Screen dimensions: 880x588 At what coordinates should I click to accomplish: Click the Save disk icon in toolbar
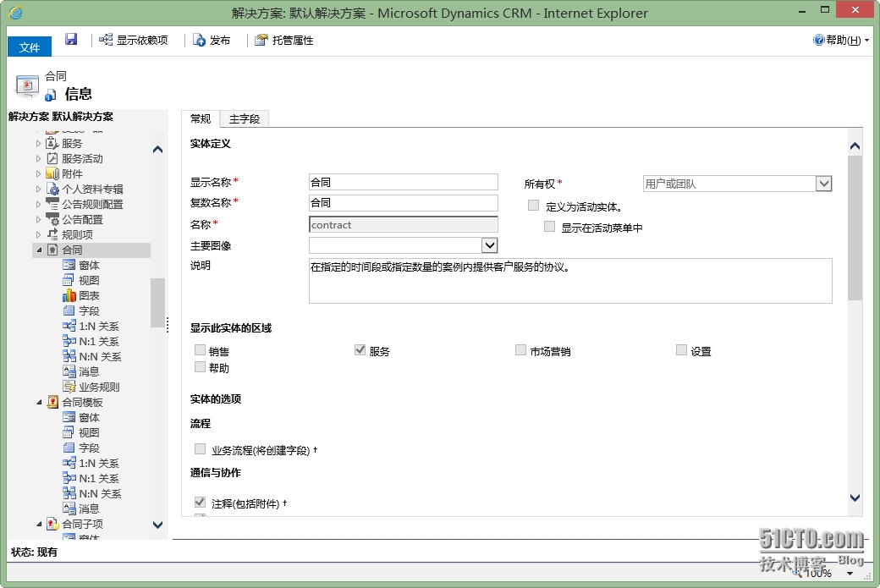[71, 39]
